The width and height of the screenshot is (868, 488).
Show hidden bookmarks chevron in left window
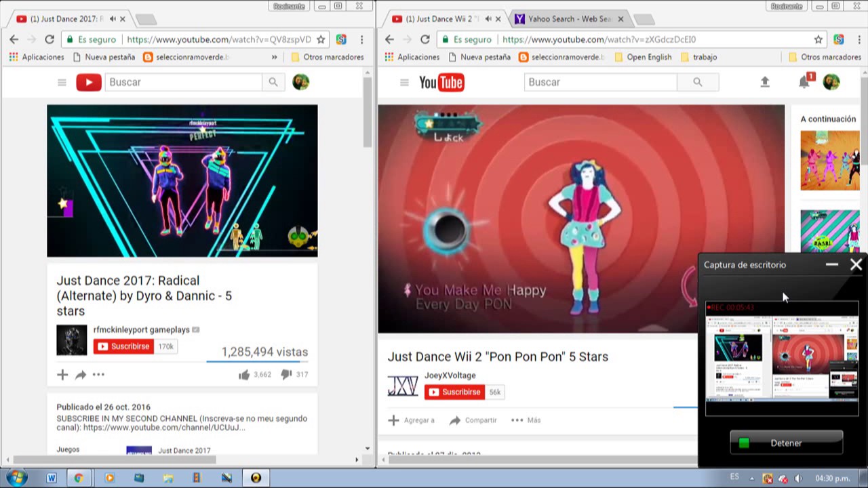[x=274, y=57]
